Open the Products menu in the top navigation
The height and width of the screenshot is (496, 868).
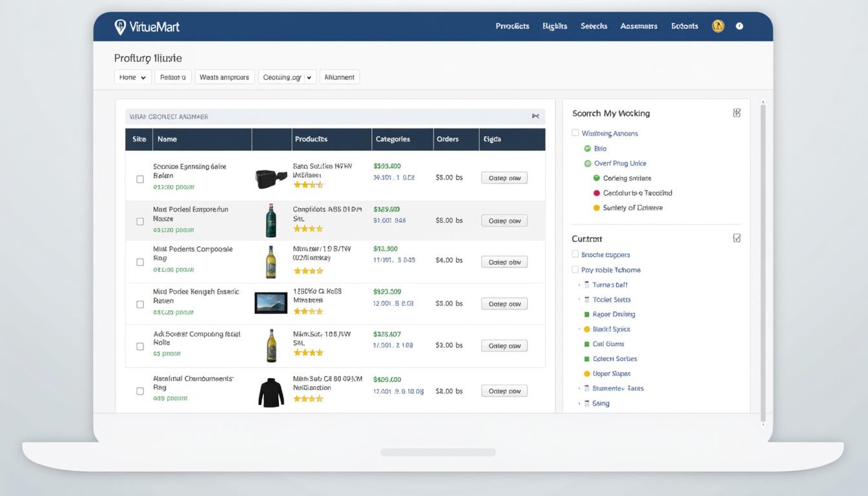512,26
